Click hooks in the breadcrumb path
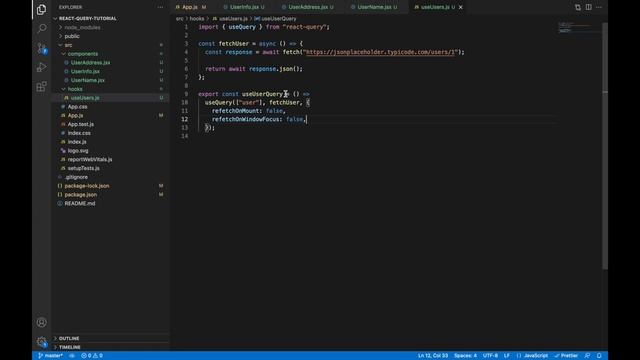The image size is (640, 360). click(197, 19)
